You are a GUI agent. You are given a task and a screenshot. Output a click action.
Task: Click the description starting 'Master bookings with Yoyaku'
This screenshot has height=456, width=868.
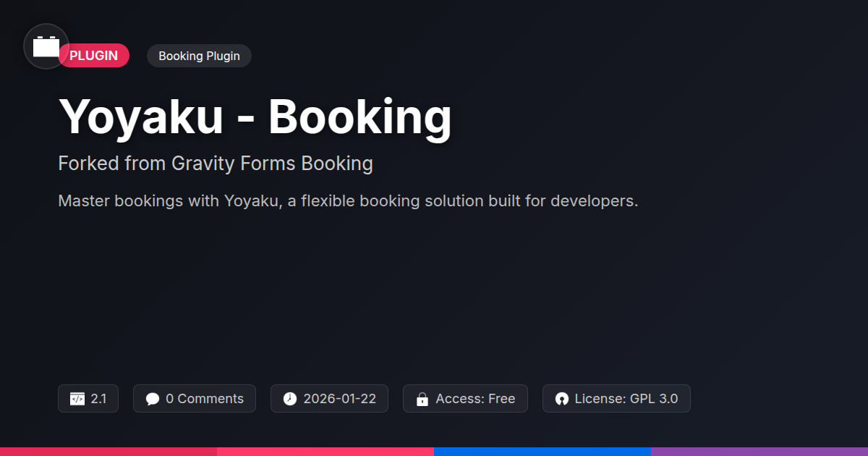click(x=348, y=200)
